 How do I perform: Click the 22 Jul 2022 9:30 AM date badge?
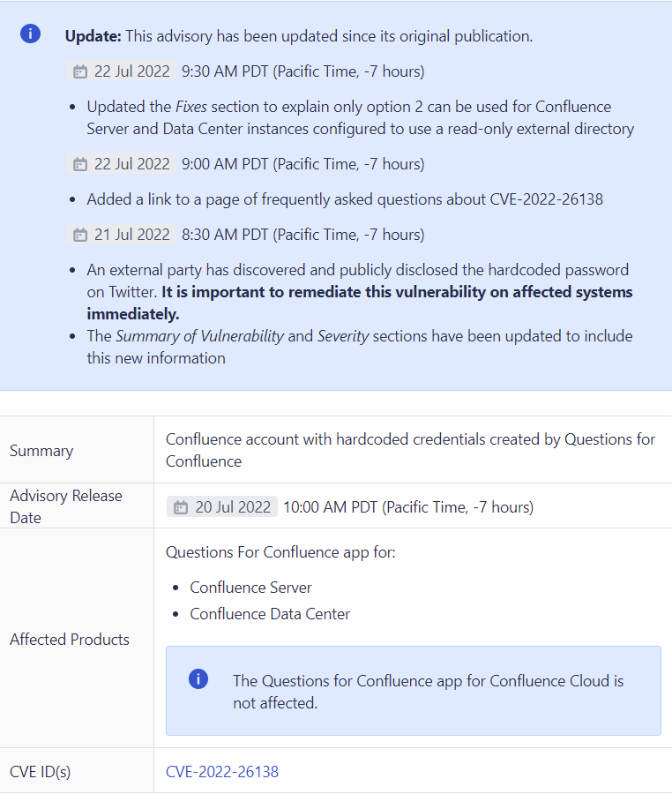[121, 71]
